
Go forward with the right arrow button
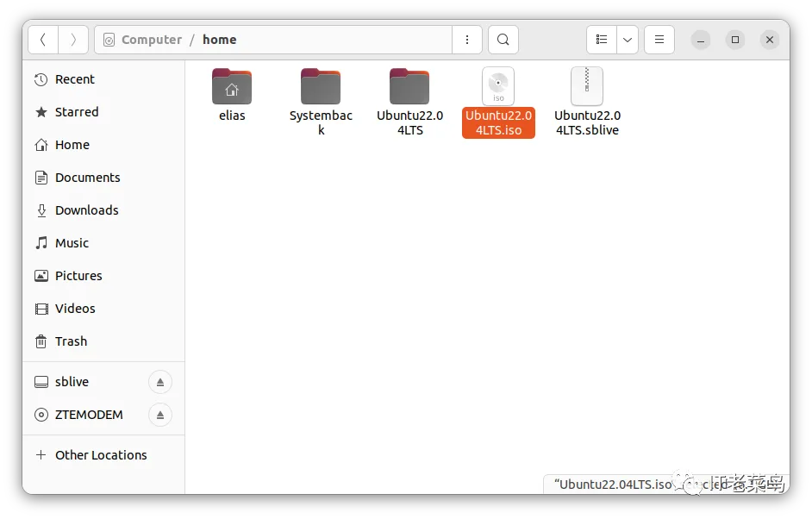click(73, 40)
